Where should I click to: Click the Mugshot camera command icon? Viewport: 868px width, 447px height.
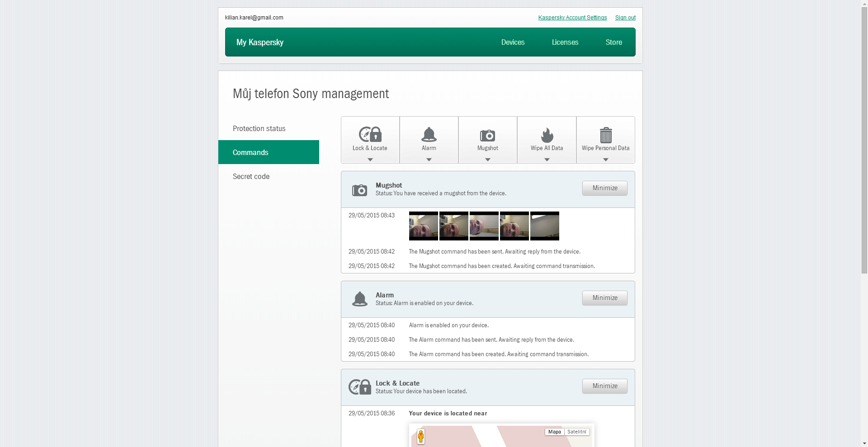coord(488,135)
